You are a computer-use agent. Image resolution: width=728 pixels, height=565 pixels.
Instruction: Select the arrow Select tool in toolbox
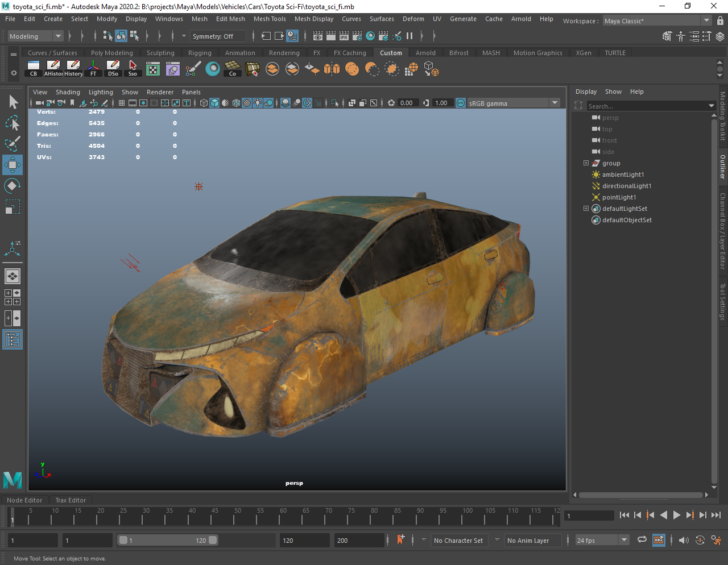[x=13, y=102]
